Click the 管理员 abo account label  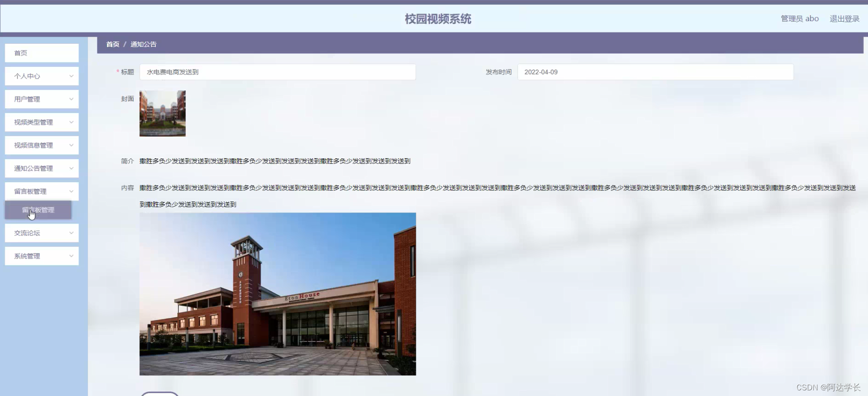800,19
